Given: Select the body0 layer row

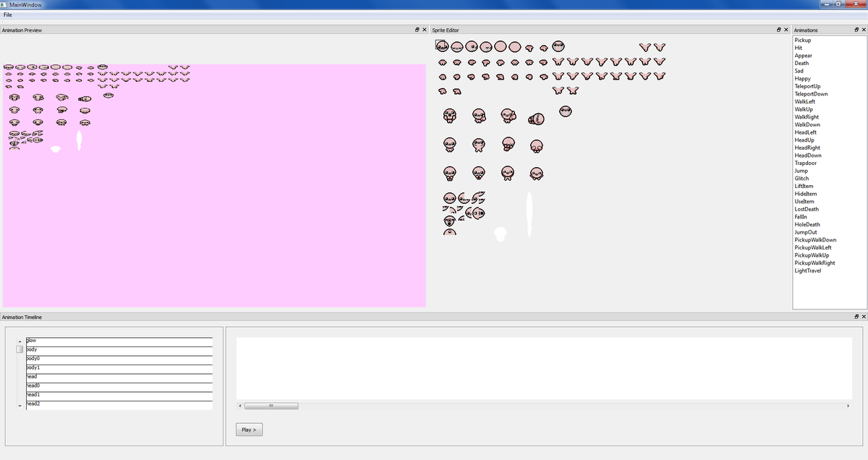Looking at the screenshot, I should click(x=119, y=360).
